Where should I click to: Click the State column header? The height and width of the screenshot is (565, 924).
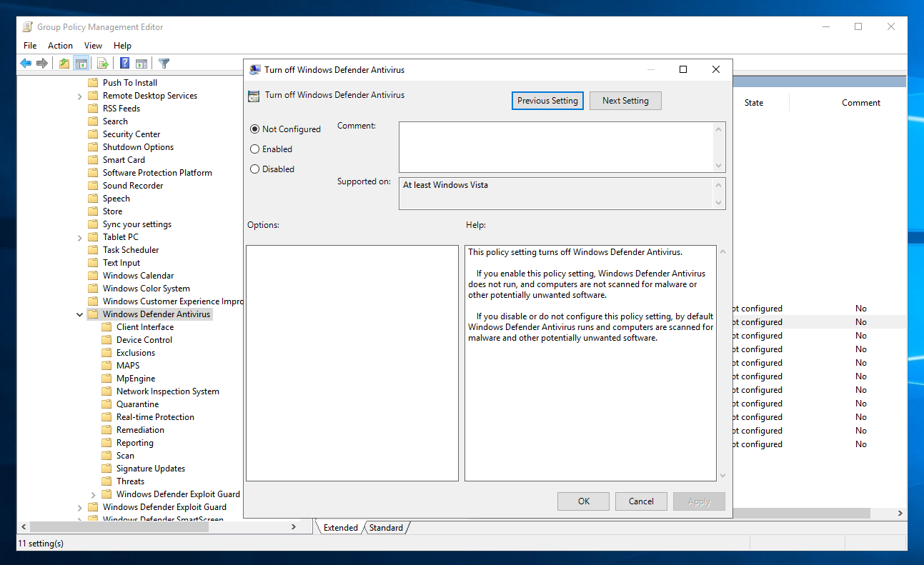[754, 103]
